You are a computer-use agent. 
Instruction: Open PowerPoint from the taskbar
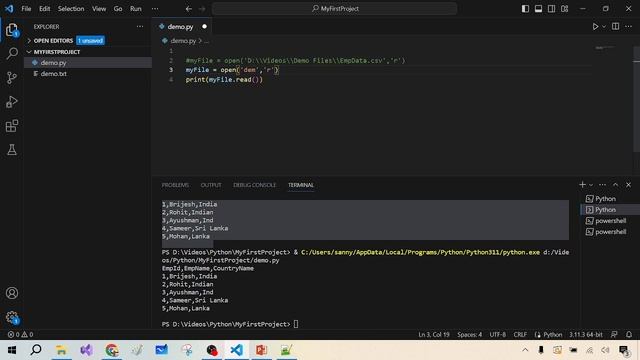click(x=261, y=350)
